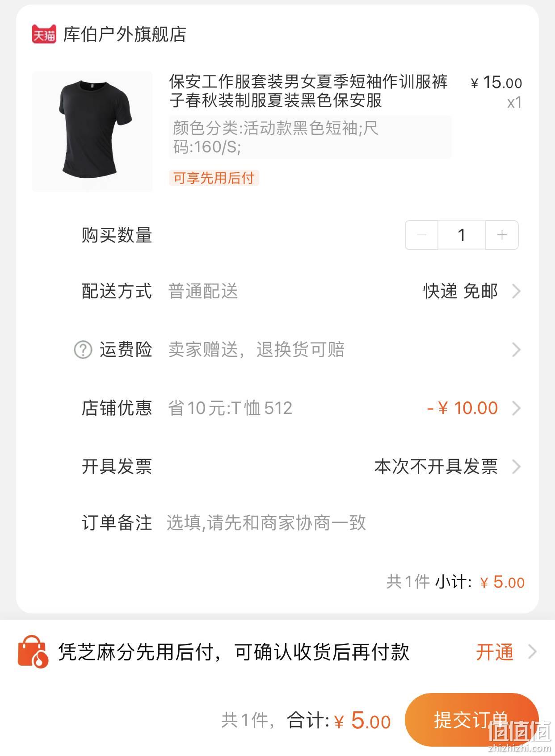Tap the 可享先用后付 tag
Screen dimensions: 555x756
tap(214, 178)
